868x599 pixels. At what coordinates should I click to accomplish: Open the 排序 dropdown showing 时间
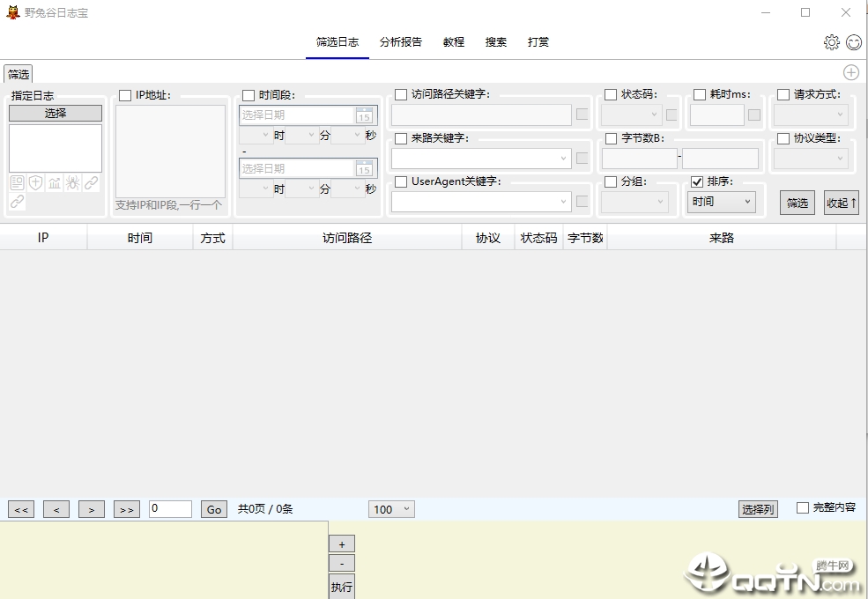click(x=722, y=202)
